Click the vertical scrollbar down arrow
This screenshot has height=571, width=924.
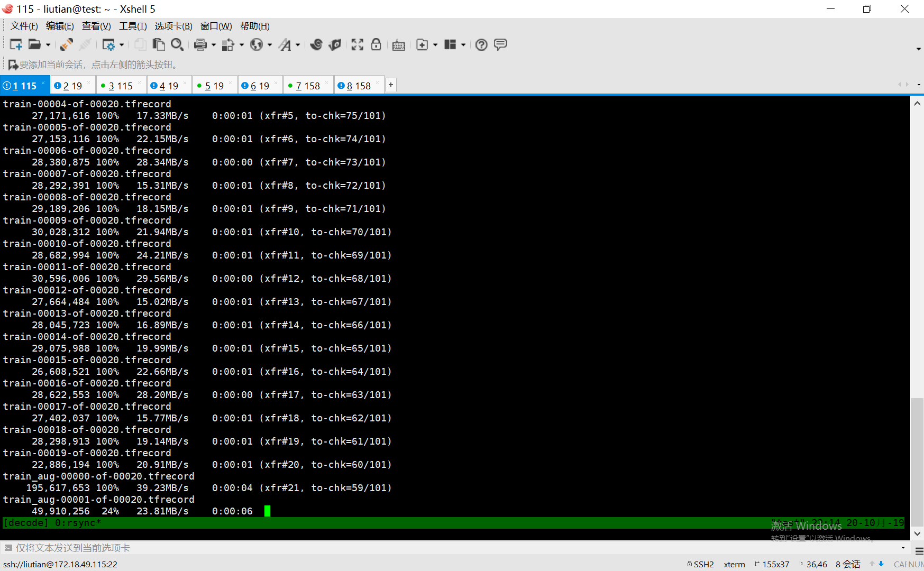coord(918,533)
